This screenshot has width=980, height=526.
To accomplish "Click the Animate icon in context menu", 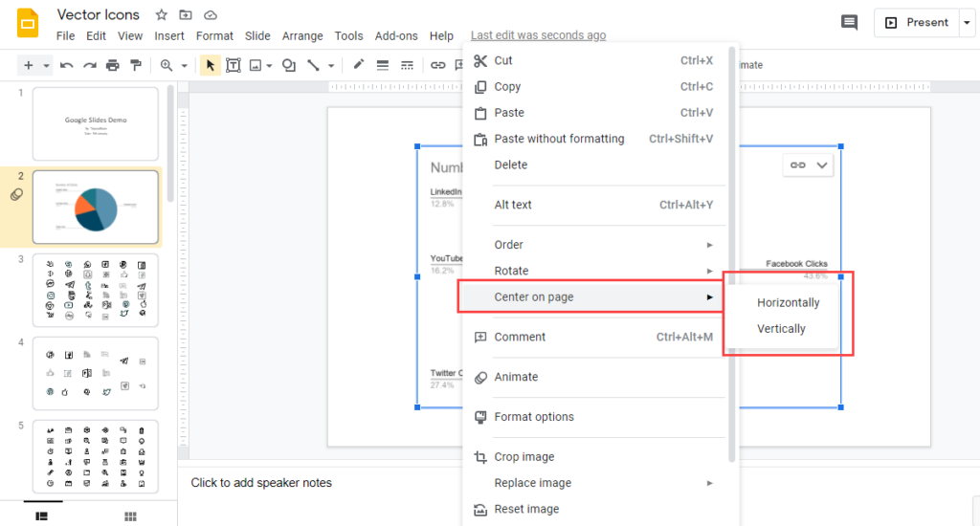I will tap(480, 378).
